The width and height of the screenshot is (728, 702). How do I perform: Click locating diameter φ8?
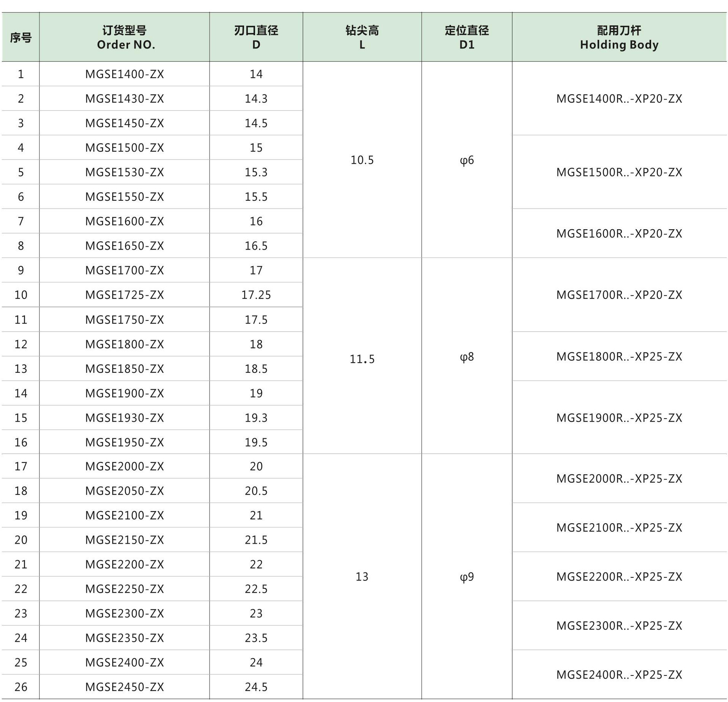[467, 357]
